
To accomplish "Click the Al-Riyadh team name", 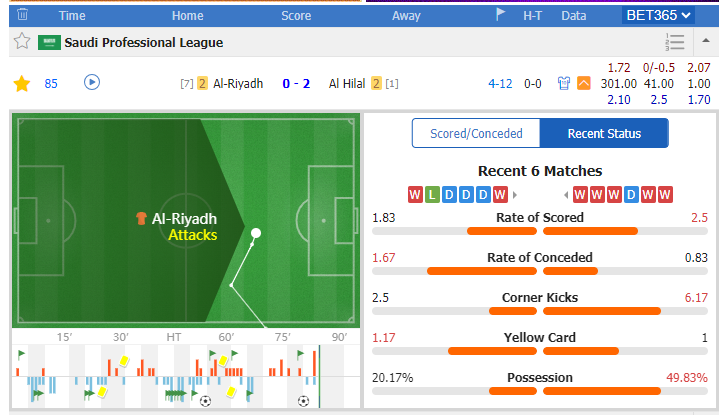I will click(x=238, y=84).
